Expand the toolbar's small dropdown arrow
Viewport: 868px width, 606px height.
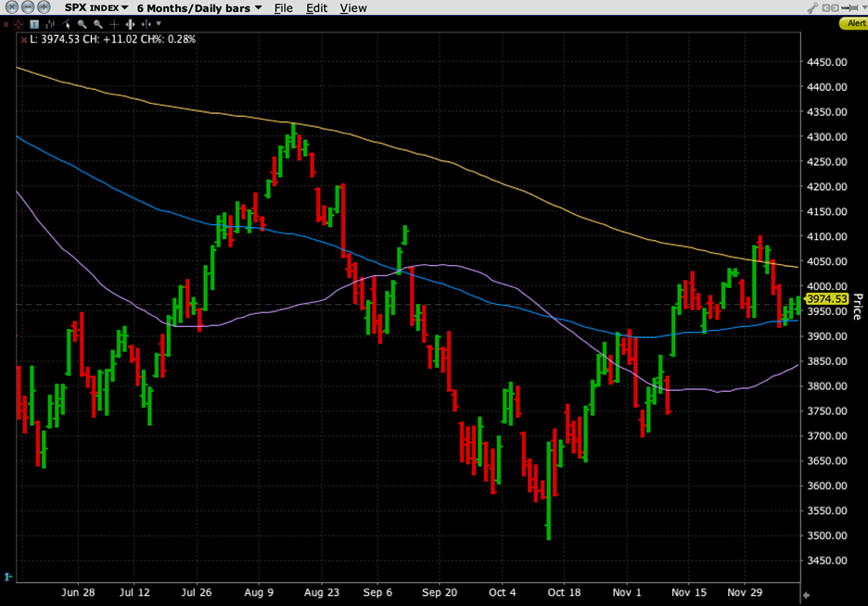point(159,24)
